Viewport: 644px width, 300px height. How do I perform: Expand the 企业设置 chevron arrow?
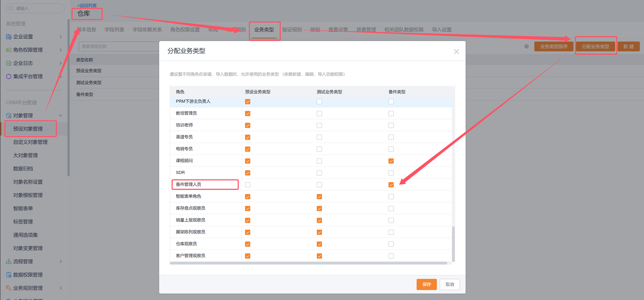pos(61,37)
